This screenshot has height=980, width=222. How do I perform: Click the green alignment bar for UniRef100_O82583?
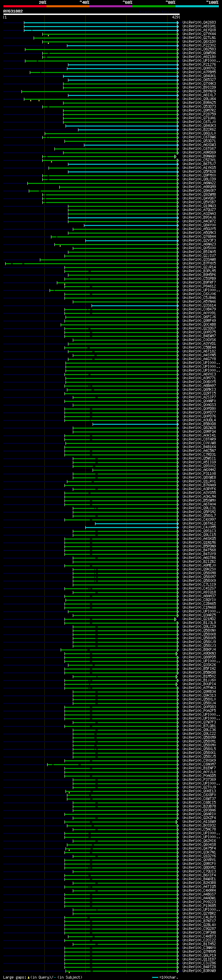102,49
